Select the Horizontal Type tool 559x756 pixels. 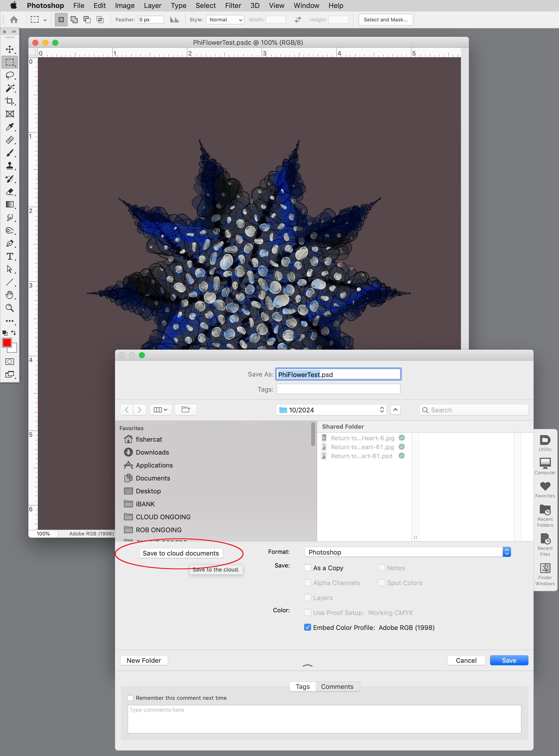[9, 256]
